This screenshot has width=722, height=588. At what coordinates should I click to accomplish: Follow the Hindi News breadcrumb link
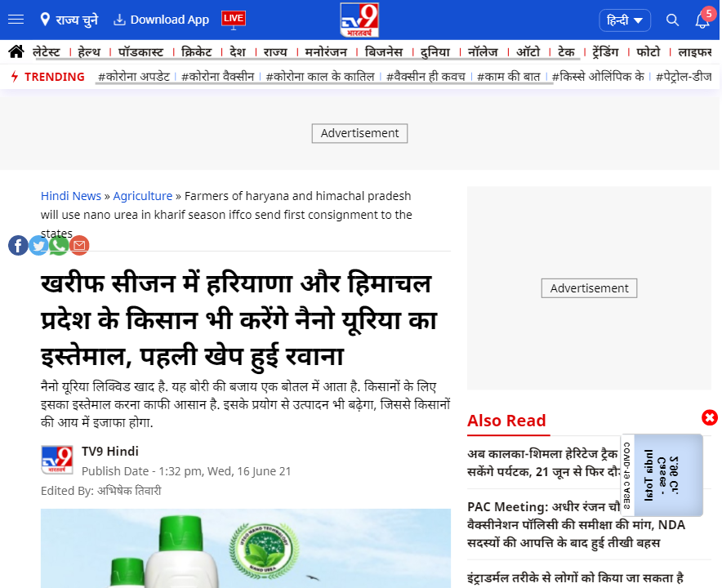tap(71, 195)
